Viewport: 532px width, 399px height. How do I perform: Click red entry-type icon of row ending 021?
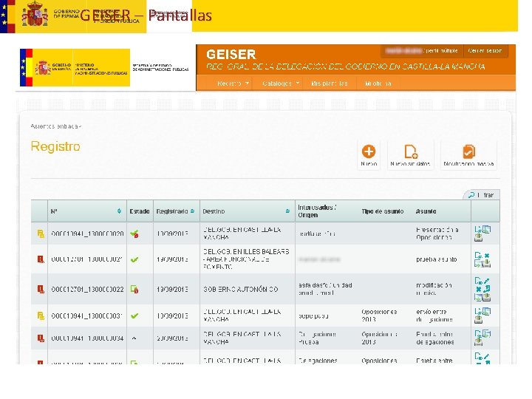pos(41,259)
